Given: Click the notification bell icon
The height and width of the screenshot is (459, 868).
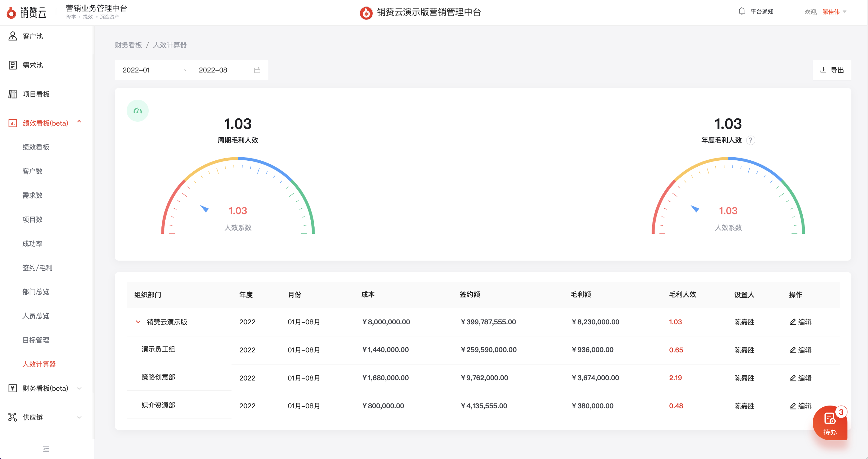Looking at the screenshot, I should click(741, 11).
